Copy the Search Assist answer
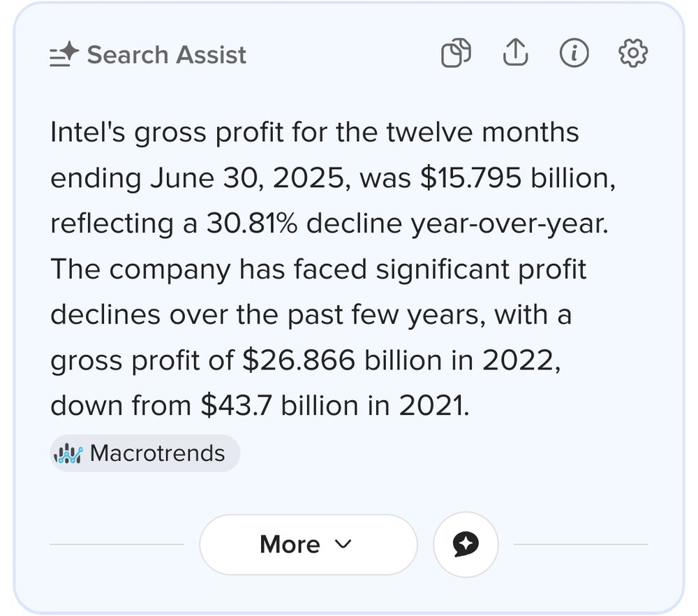Image resolution: width=698 pixels, height=616 pixels. [456, 53]
